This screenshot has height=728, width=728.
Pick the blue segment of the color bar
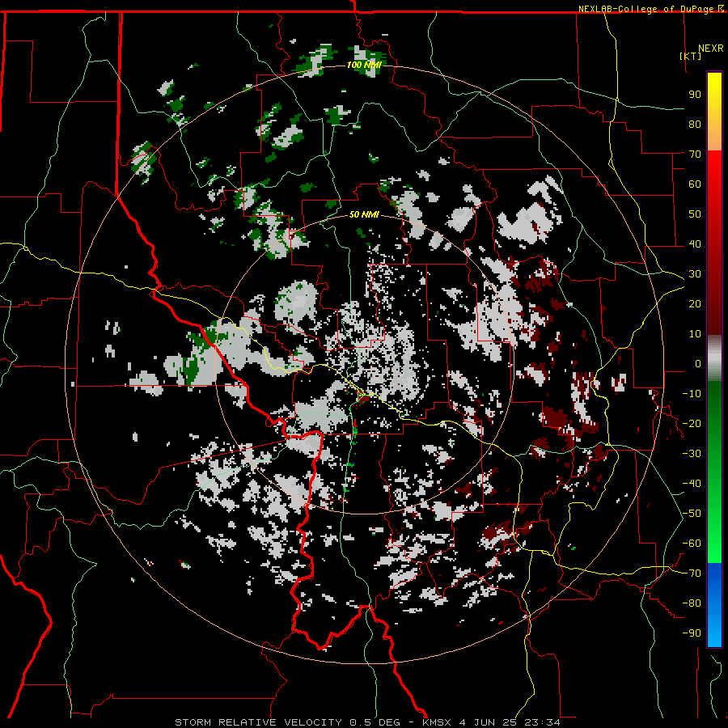714,604
